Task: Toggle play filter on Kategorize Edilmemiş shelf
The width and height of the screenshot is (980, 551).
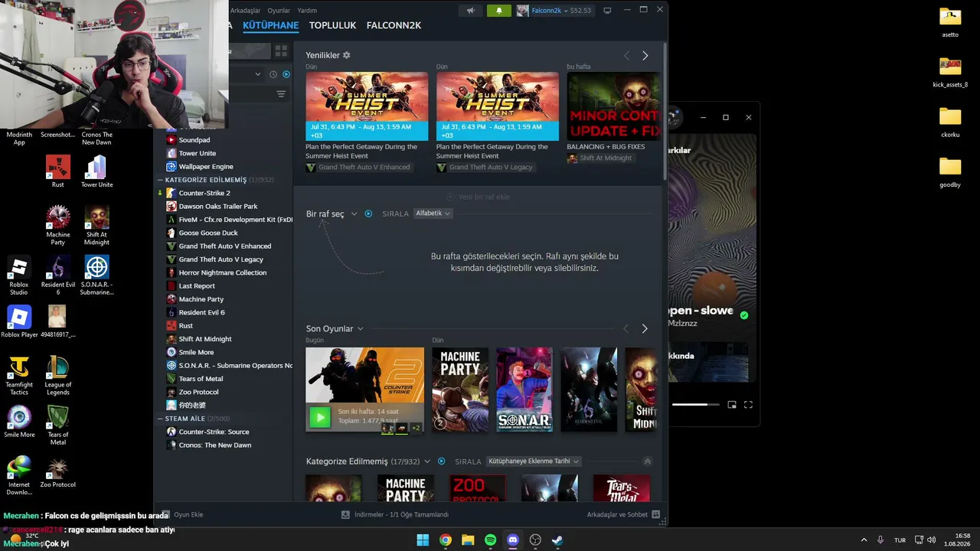Action: coord(441,461)
